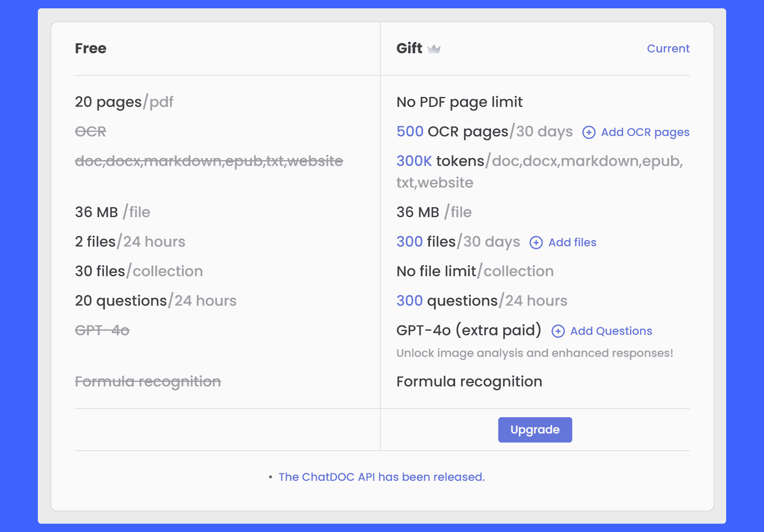
Task: Click the plus icon for Add Questions
Action: pos(558,331)
